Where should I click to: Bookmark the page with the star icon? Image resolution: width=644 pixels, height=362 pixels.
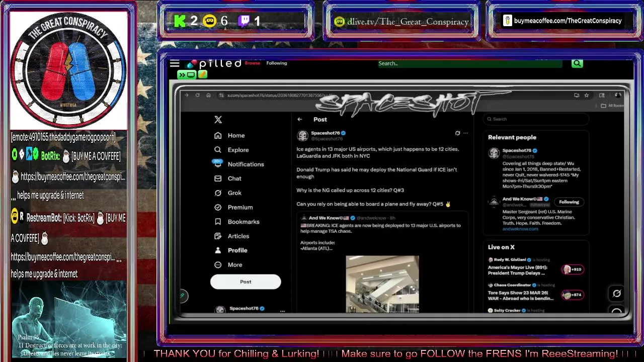coord(587,95)
